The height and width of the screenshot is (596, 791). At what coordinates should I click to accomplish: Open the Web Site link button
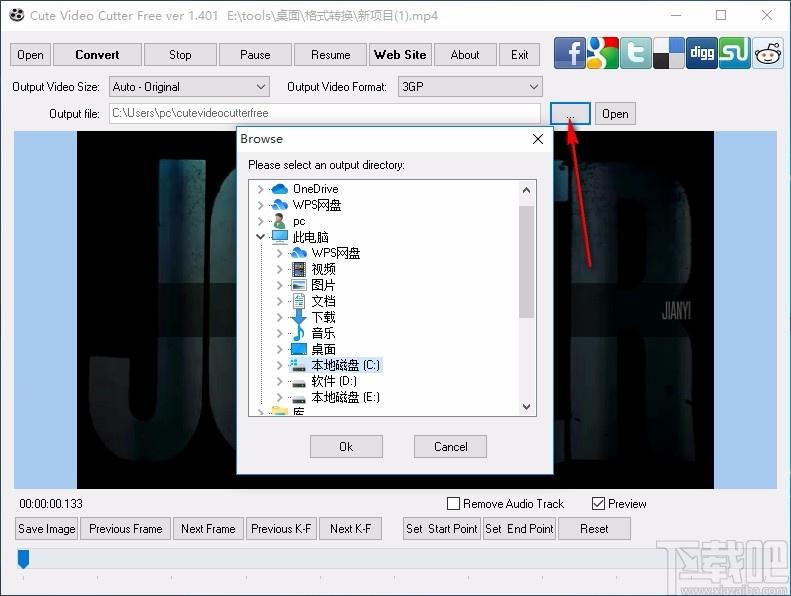click(400, 55)
